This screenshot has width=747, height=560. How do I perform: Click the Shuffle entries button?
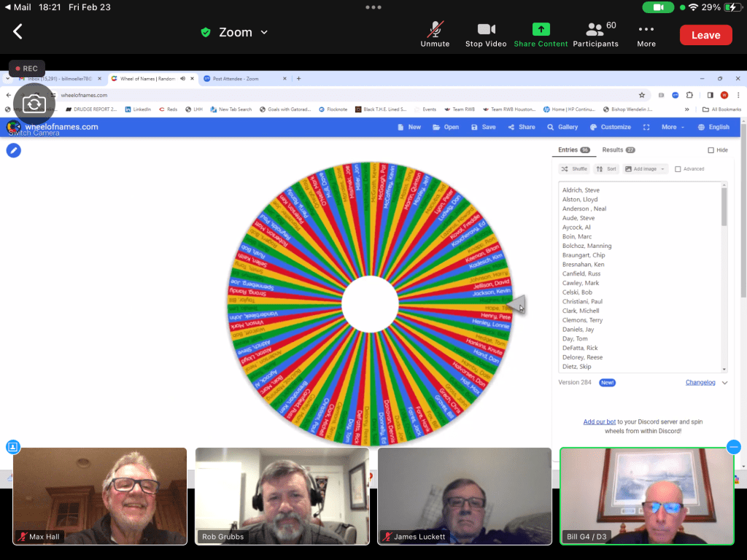(x=575, y=169)
